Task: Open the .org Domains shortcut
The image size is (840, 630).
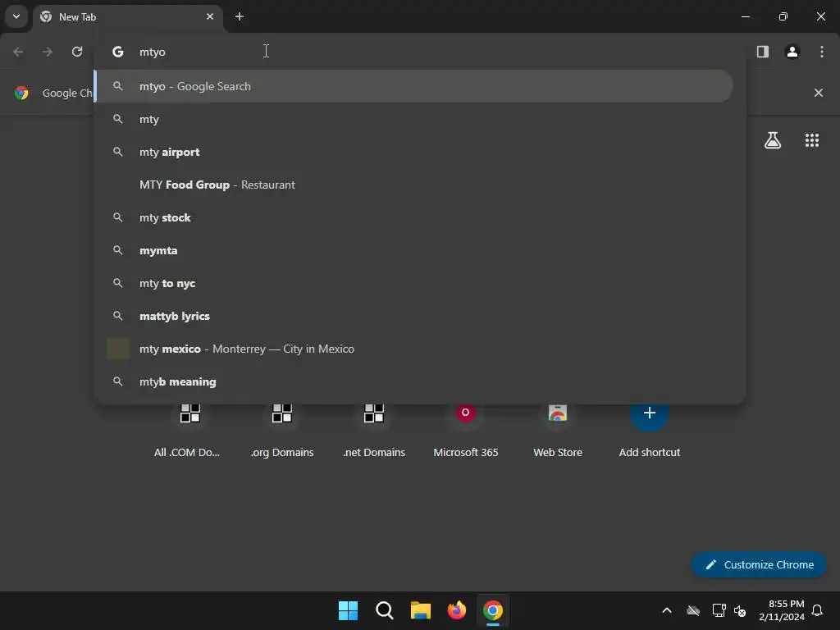Action: tap(282, 430)
